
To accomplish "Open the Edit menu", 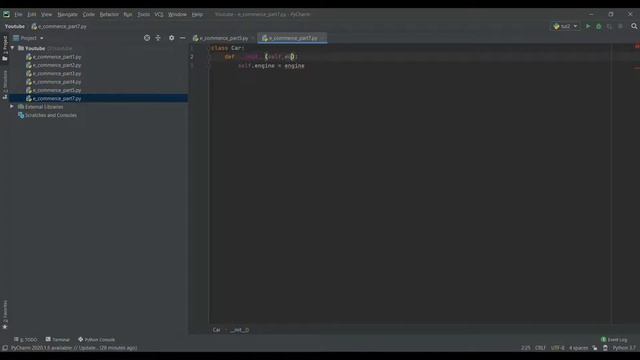I will coord(31,14).
